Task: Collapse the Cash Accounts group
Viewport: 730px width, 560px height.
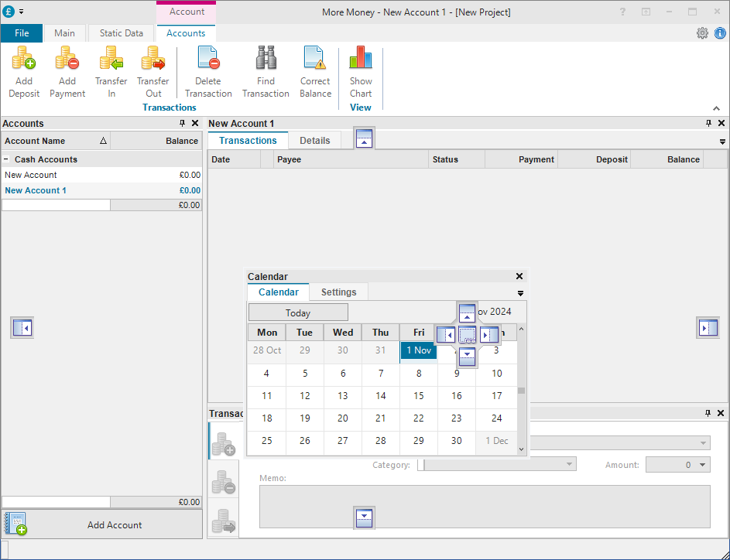Action: coord(7,159)
